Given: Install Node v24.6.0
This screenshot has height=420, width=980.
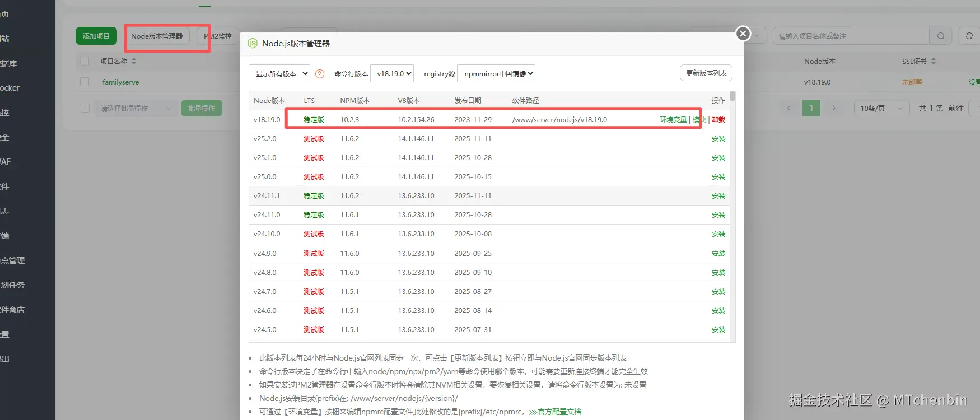Looking at the screenshot, I should [x=718, y=311].
